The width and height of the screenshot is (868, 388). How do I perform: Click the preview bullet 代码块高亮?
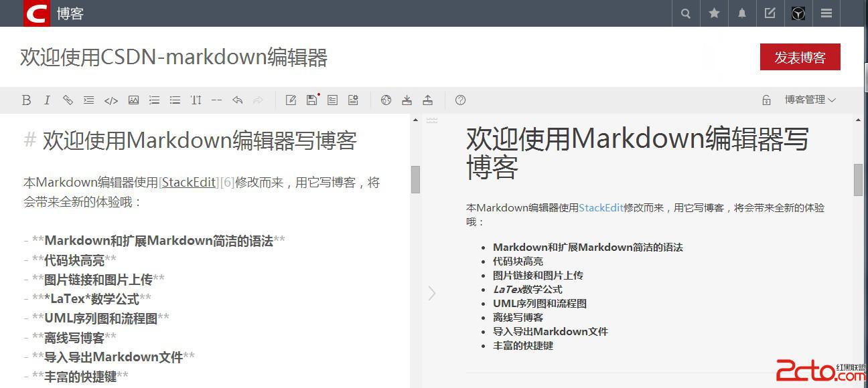click(518, 262)
